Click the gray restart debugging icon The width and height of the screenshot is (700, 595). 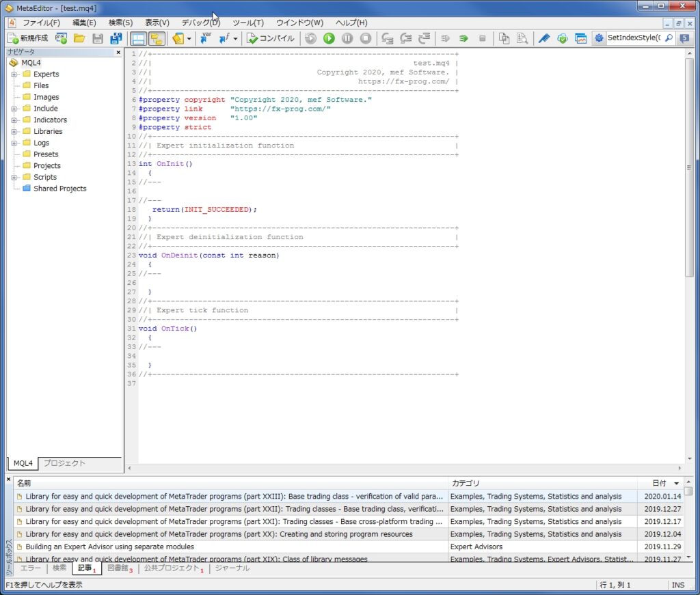point(311,38)
